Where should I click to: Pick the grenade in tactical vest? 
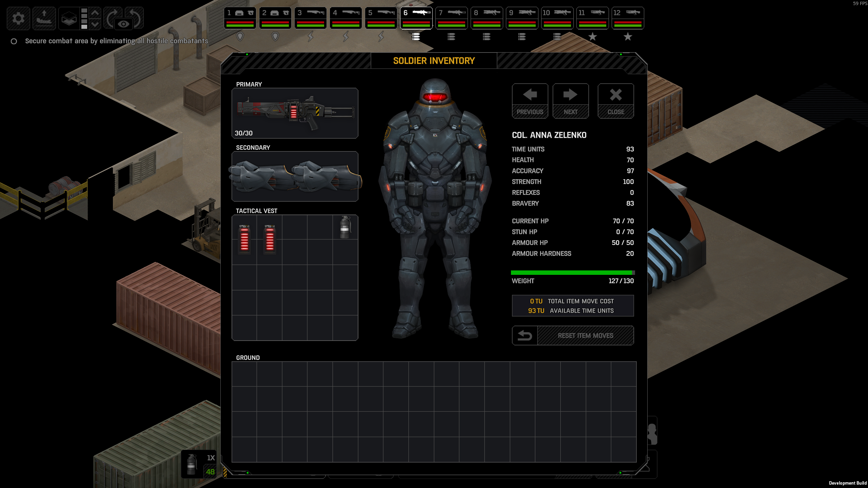point(345,227)
